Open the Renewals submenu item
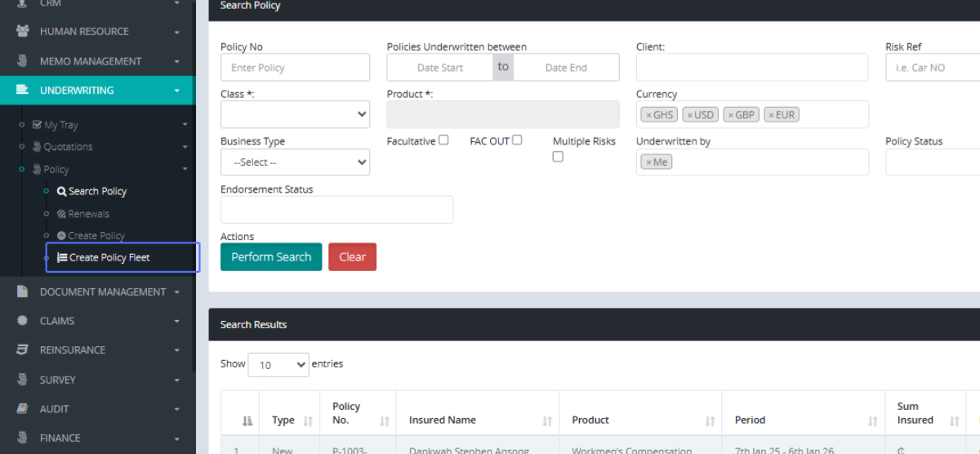The width and height of the screenshot is (980, 454). tap(88, 214)
